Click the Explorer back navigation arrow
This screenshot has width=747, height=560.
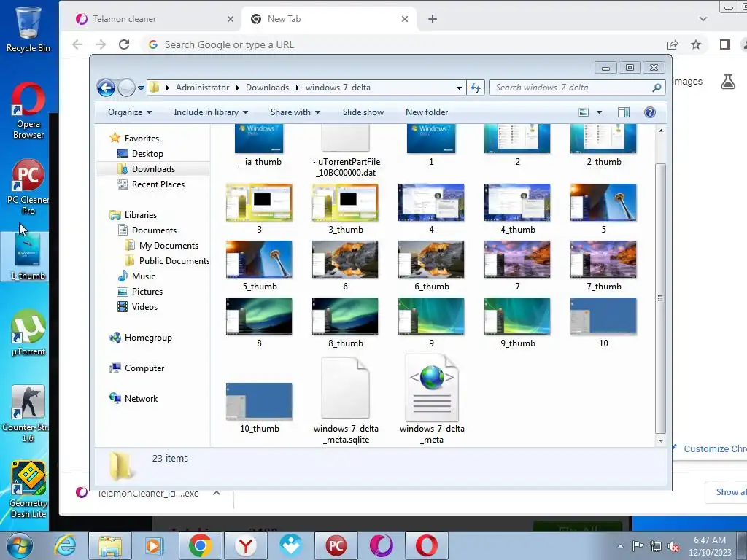coord(106,87)
